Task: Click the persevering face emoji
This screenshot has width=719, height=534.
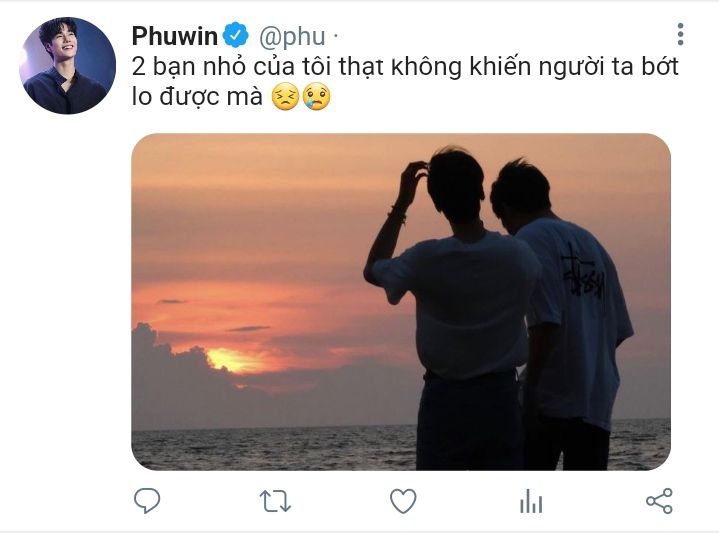Action: (285, 97)
